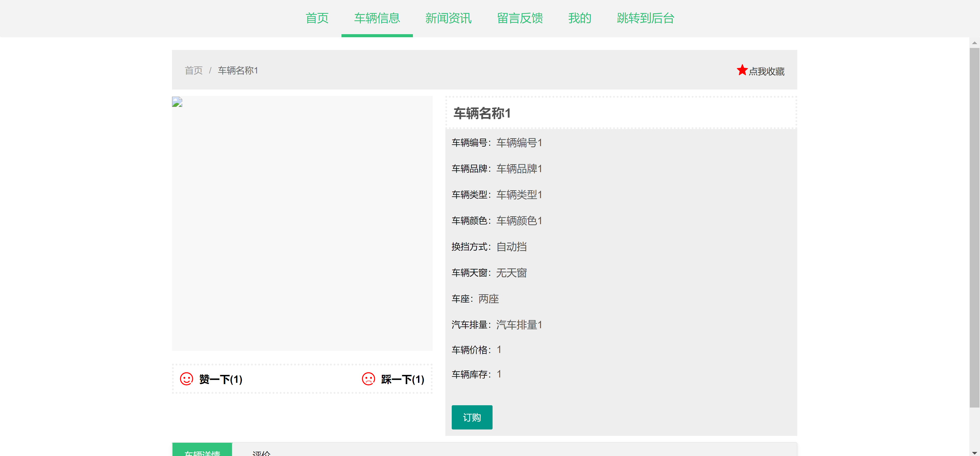
Task: Click the 首页 breadcrumb link
Action: point(194,70)
